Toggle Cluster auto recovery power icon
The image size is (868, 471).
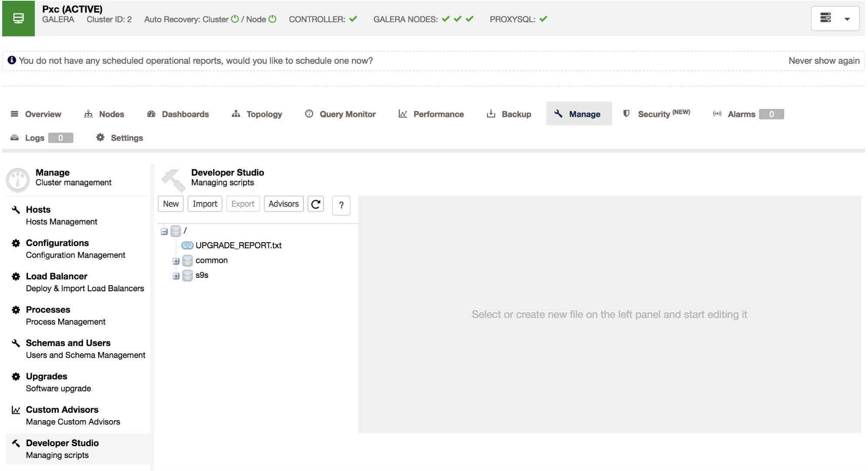pos(235,19)
